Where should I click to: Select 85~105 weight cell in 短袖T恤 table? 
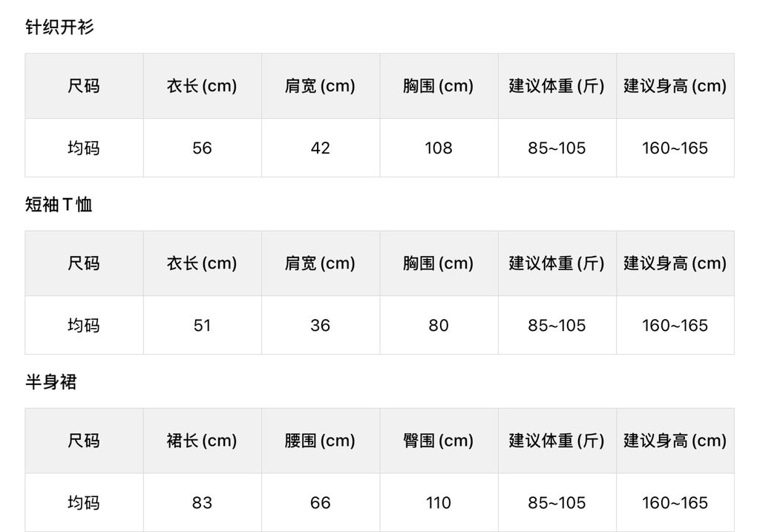557,325
